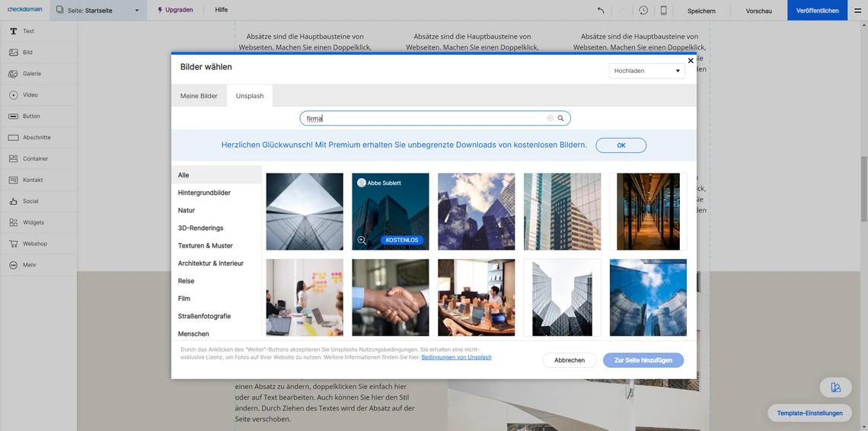This screenshot has width=868, height=431.
Task: Open the Bedingungen von Unsplash link
Action: coord(457,357)
